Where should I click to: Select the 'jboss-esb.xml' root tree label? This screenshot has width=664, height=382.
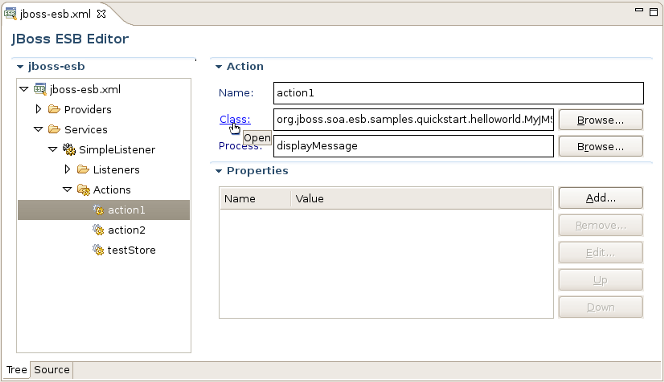[85, 89]
